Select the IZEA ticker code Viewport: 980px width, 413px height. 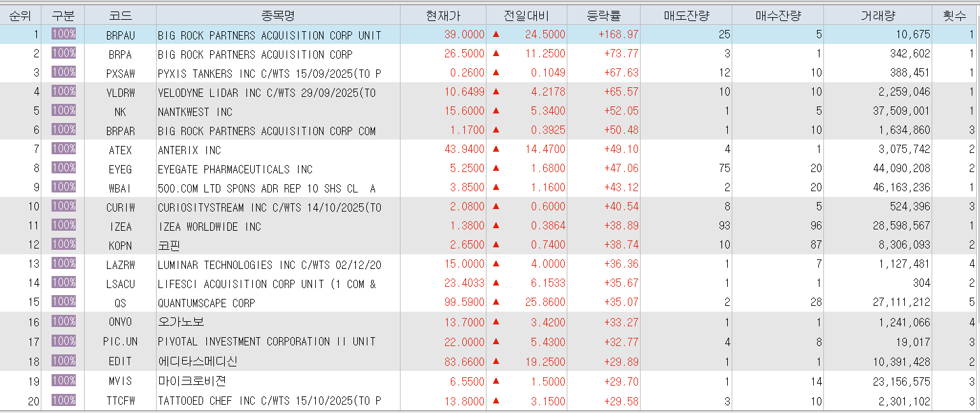tap(121, 226)
